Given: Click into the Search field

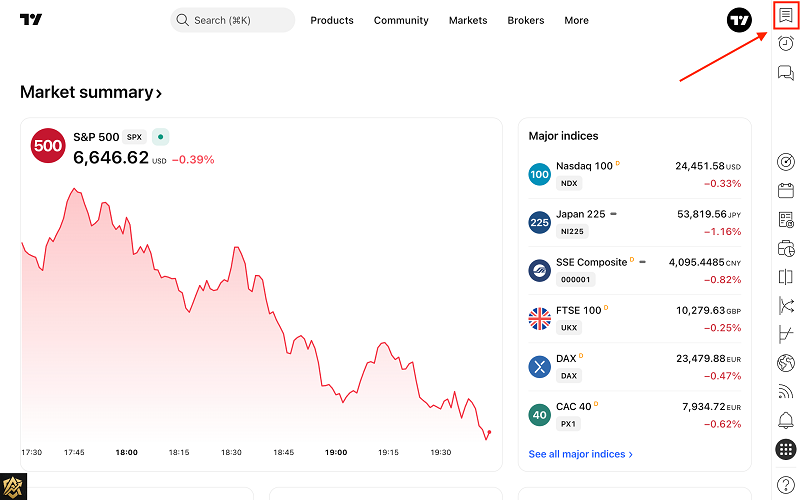Looking at the screenshot, I should (233, 20).
